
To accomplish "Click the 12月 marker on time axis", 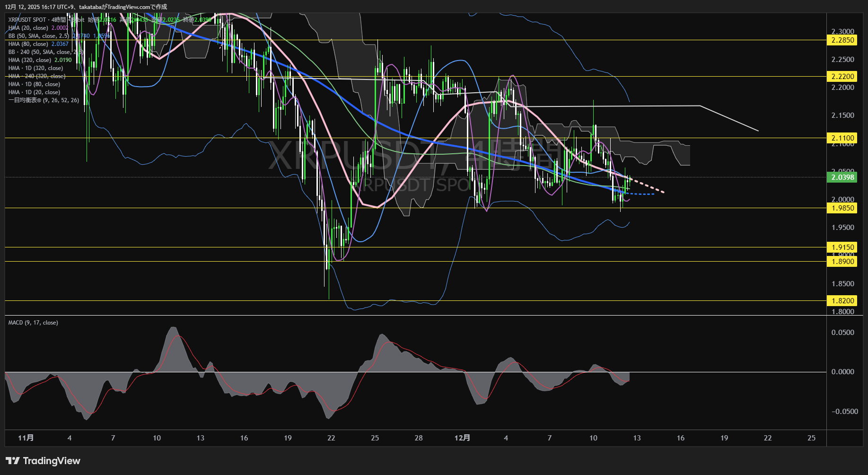I will click(x=462, y=438).
